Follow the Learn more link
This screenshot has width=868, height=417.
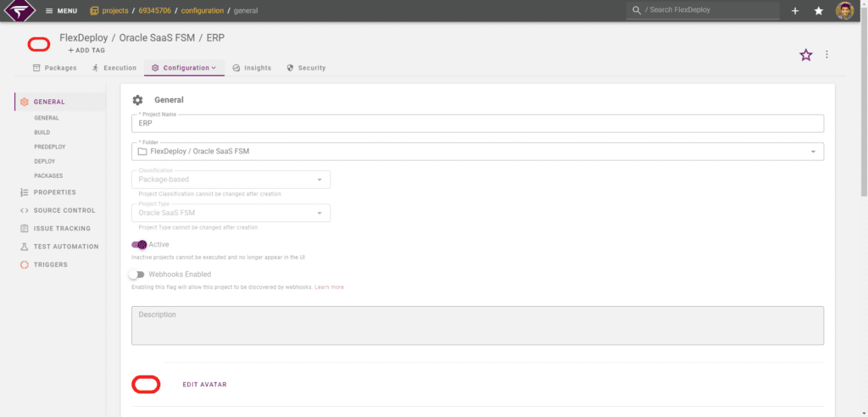coord(330,287)
